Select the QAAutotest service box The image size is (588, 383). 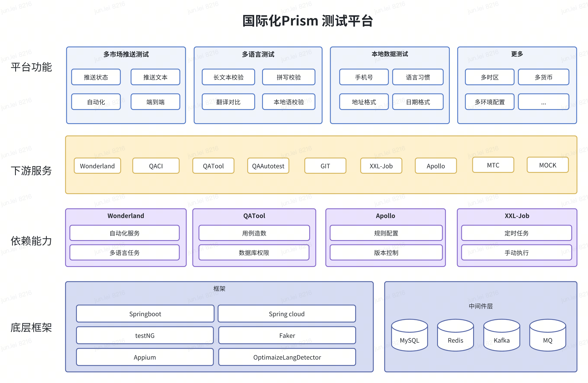pos(268,166)
